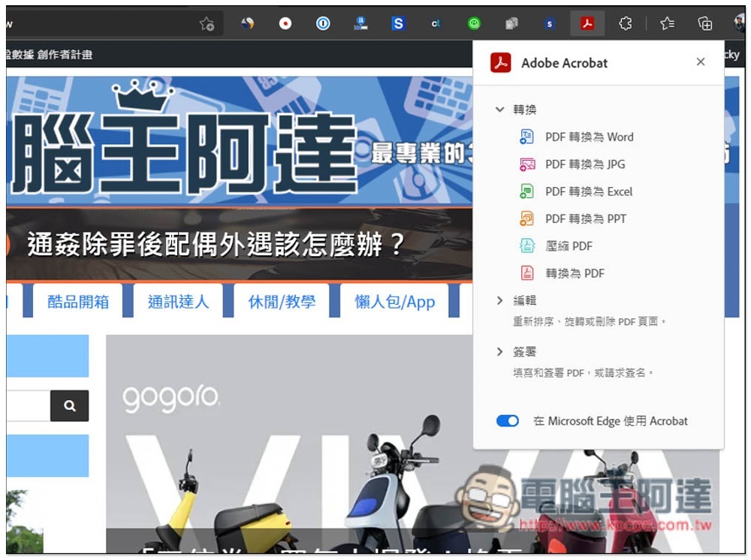Collapse the 轉換 section chevron
This screenshot has height=560, width=751.
click(499, 110)
